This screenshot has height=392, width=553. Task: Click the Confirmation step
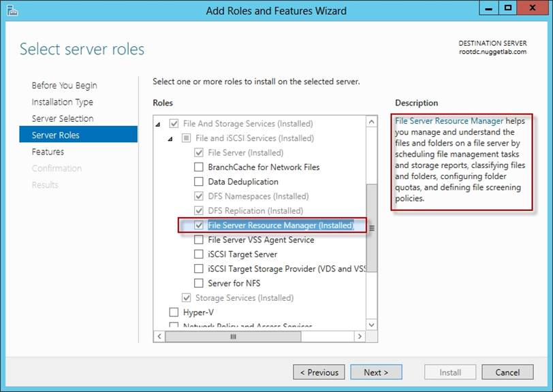click(x=57, y=168)
